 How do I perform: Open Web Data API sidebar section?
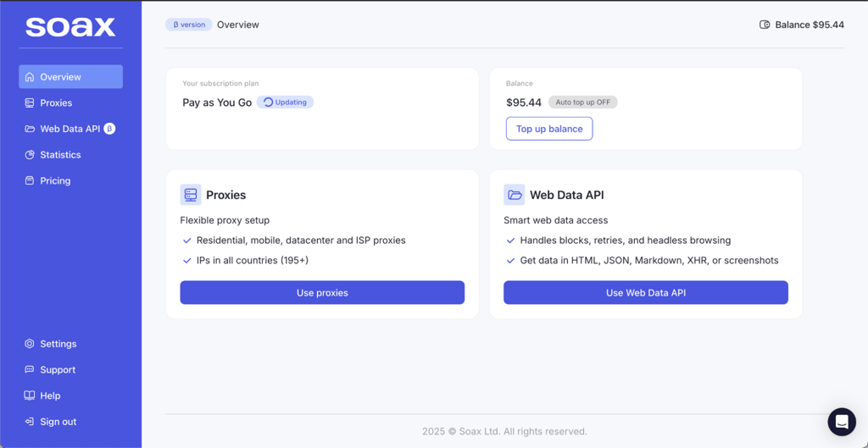click(x=71, y=129)
